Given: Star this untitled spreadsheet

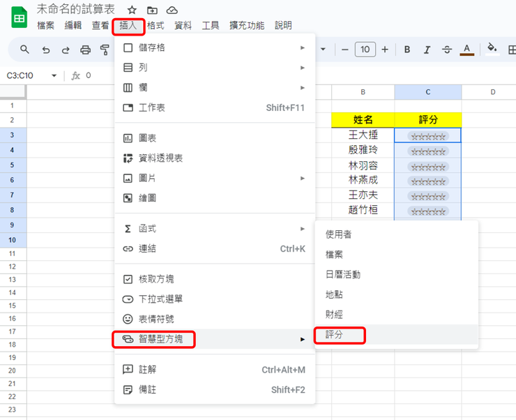Looking at the screenshot, I should [x=132, y=10].
